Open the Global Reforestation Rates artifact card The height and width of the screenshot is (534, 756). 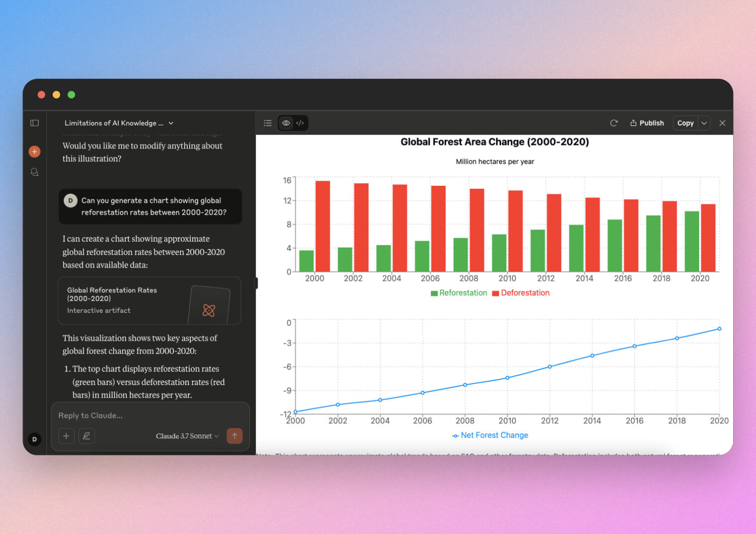point(149,300)
